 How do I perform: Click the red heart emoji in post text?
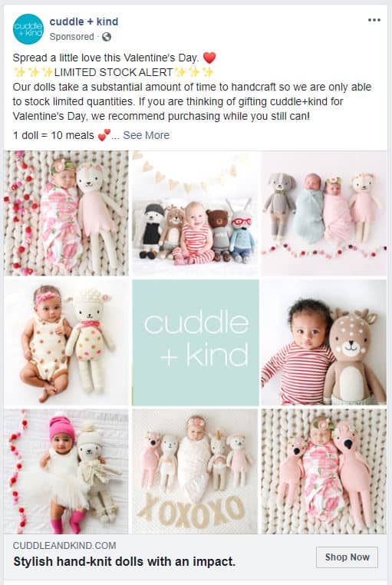[x=209, y=58]
